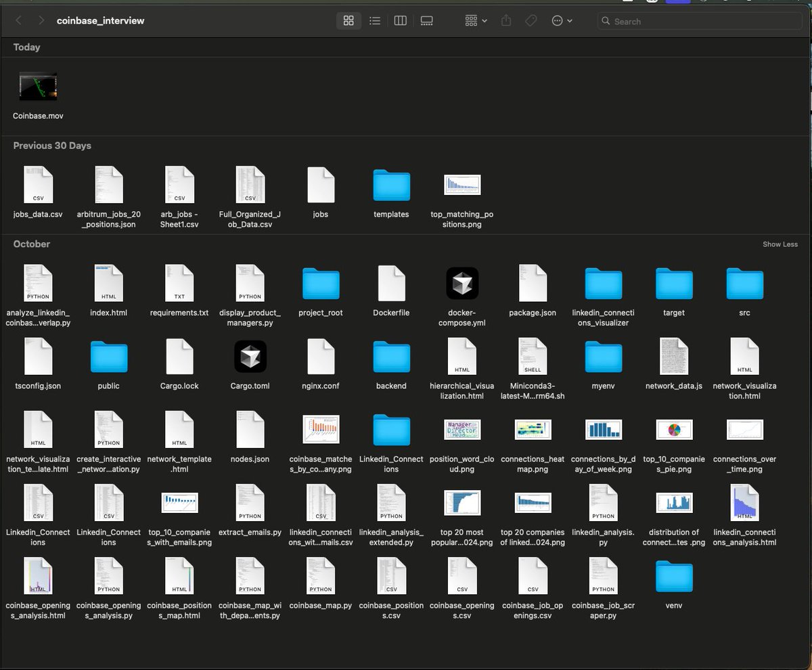
Task: Switch to gallery view
Action: pyautogui.click(x=426, y=21)
